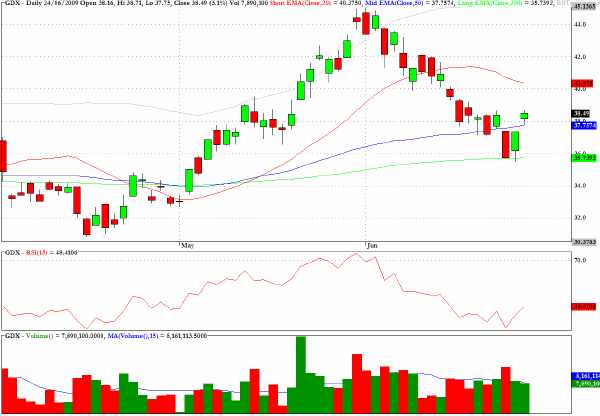Image resolution: width=600 pixels, height=416 pixels.
Task: Click the "Vol 7,890,100" header value
Action: [248, 3]
